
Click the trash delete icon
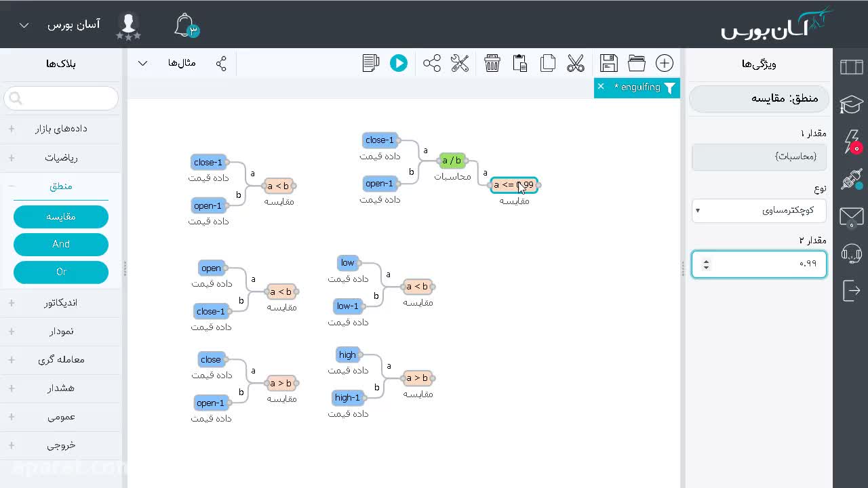pos(492,63)
